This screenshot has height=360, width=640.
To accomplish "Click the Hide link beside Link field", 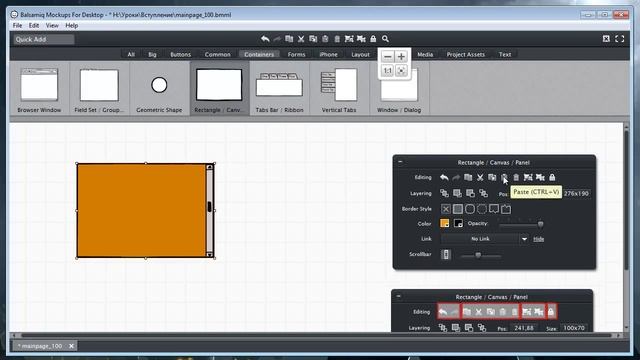I will 538,239.
